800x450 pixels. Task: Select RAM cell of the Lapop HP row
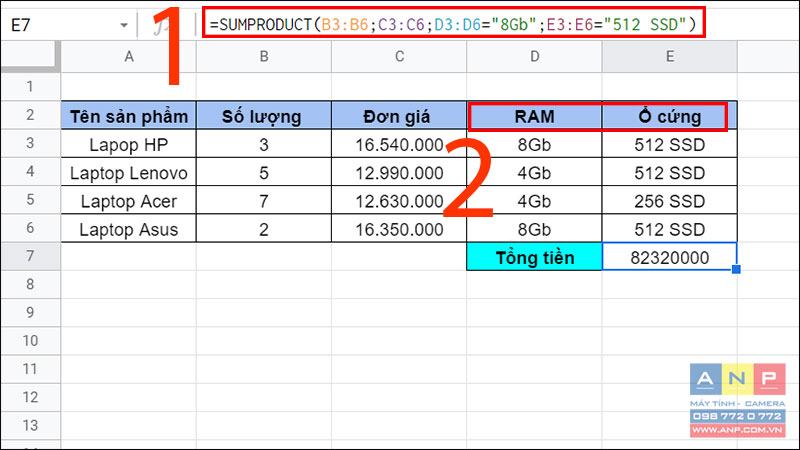tap(534, 144)
